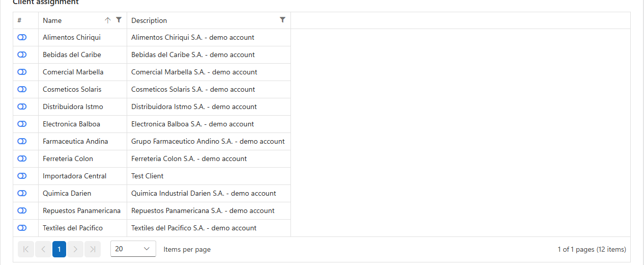Toggle assignment for Quimica Darien
The width and height of the screenshot is (644, 265).
22,193
